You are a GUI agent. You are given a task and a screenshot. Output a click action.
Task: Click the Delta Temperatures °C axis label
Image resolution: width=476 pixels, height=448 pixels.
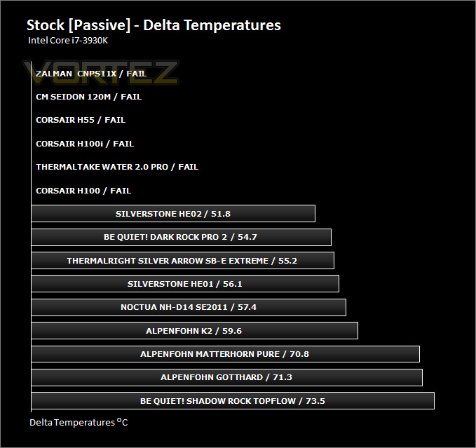click(x=79, y=422)
